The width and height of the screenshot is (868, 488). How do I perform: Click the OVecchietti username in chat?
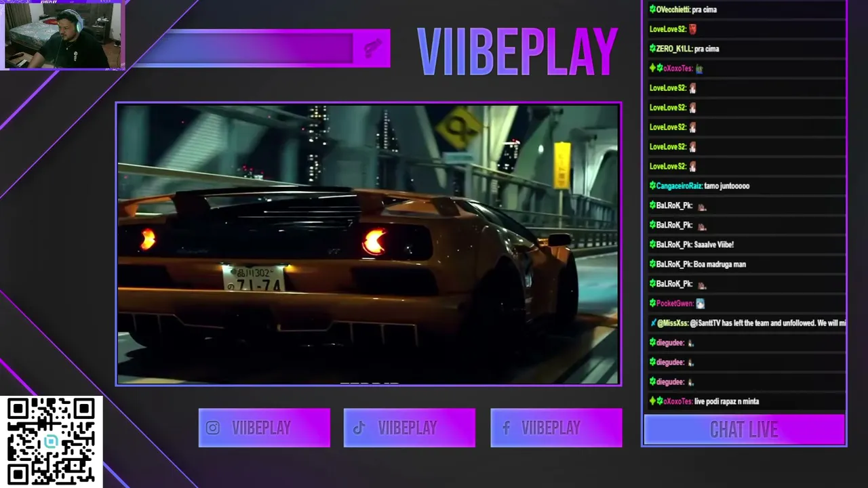(673, 9)
